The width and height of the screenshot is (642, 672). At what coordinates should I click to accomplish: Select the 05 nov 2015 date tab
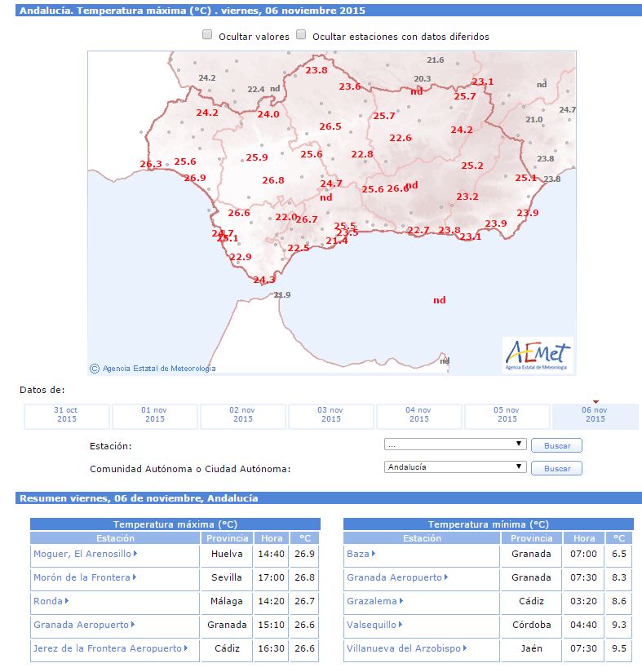[507, 415]
